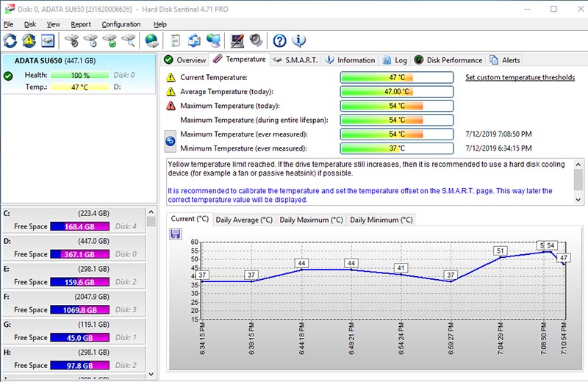Open the View menu
The height and width of the screenshot is (382, 588).
[53, 24]
